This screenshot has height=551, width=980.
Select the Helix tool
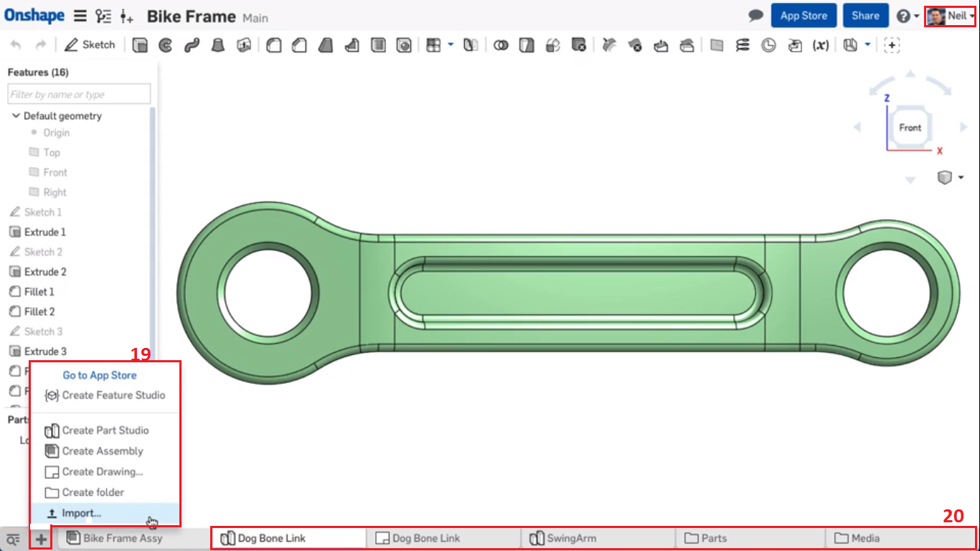click(x=743, y=45)
